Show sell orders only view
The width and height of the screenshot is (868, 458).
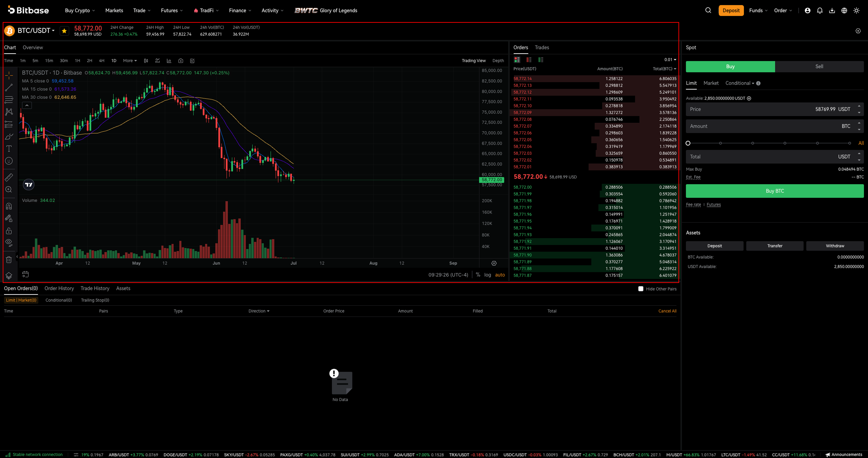[529, 60]
